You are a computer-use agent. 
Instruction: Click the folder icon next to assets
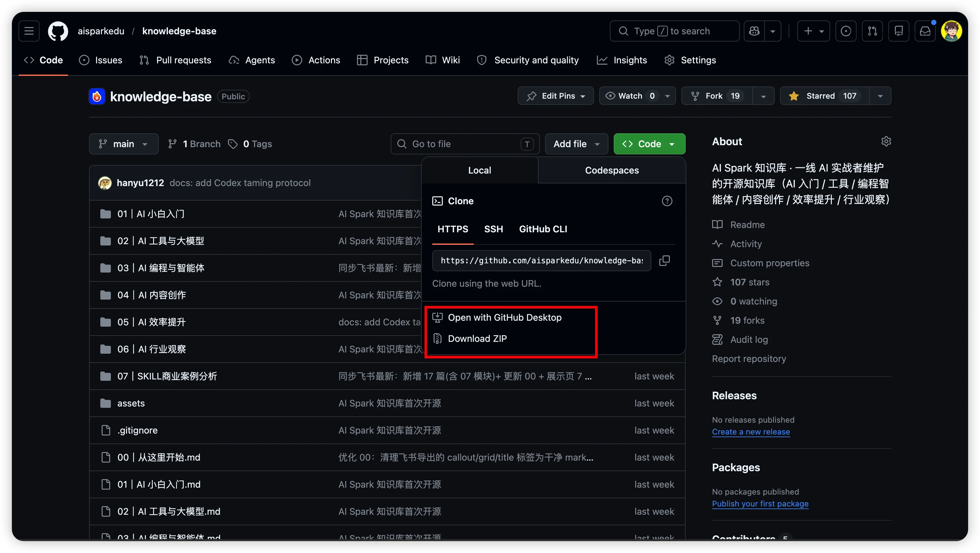tap(105, 403)
